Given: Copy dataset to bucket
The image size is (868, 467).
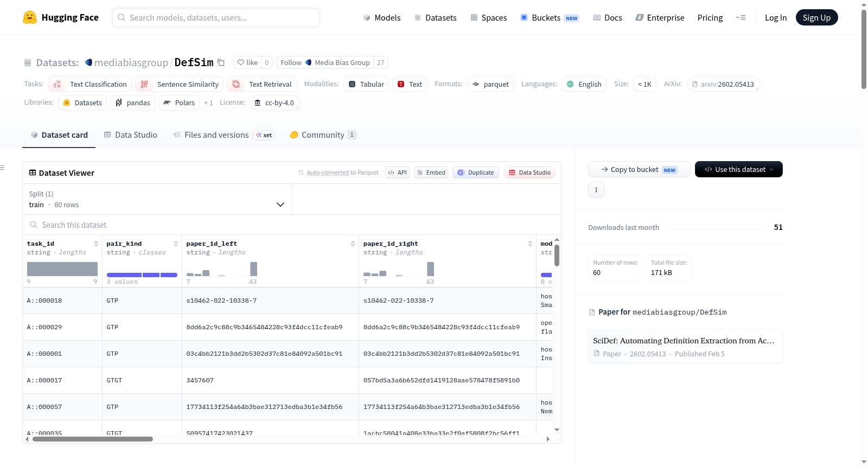Looking at the screenshot, I should click(639, 169).
